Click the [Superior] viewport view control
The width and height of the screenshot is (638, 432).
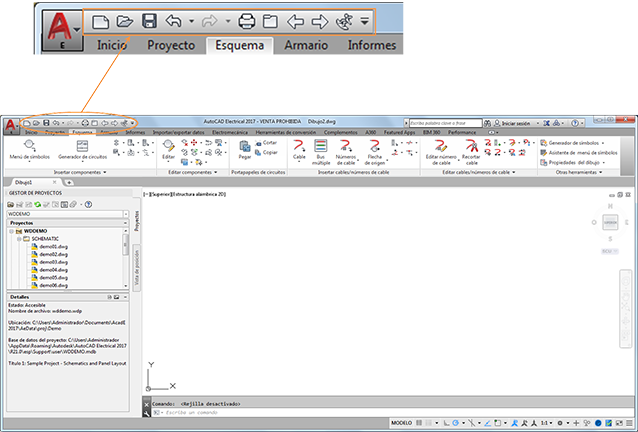point(160,194)
